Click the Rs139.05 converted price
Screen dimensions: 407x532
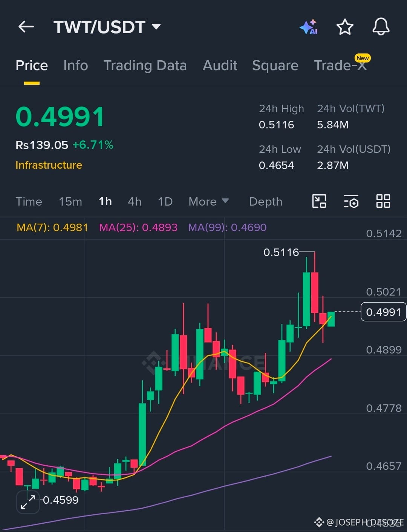(x=42, y=145)
